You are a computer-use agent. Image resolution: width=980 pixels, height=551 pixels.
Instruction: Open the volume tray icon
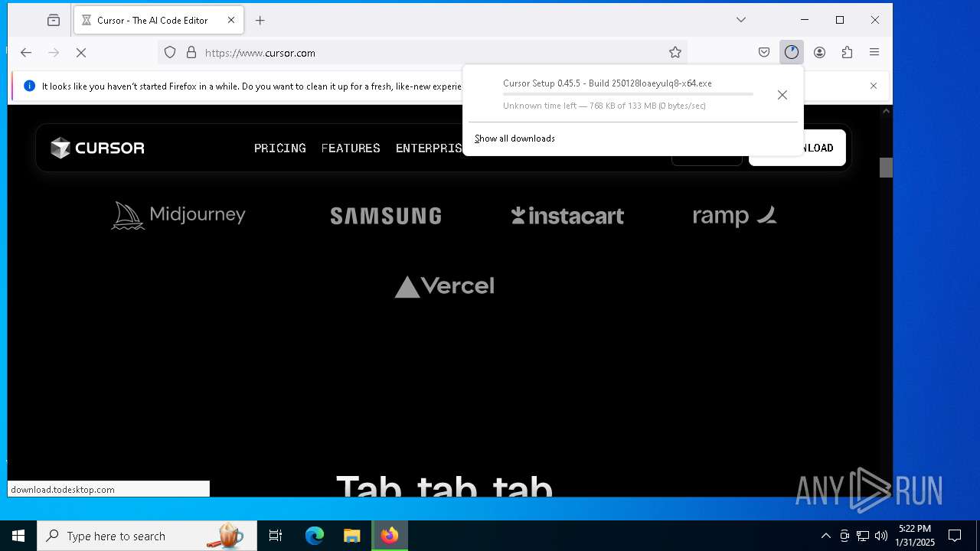coord(881,536)
